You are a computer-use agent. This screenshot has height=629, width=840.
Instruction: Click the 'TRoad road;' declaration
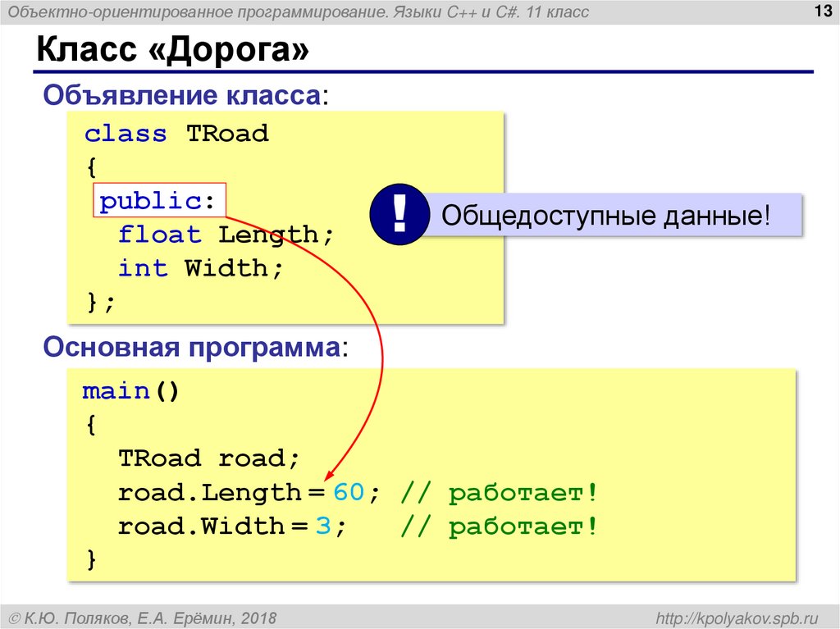(x=208, y=458)
